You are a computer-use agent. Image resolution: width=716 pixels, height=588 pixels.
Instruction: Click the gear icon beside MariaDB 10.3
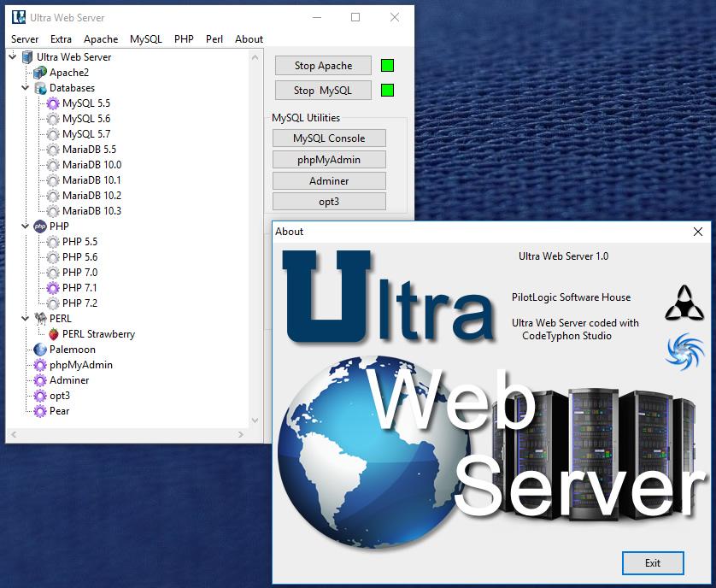(53, 211)
